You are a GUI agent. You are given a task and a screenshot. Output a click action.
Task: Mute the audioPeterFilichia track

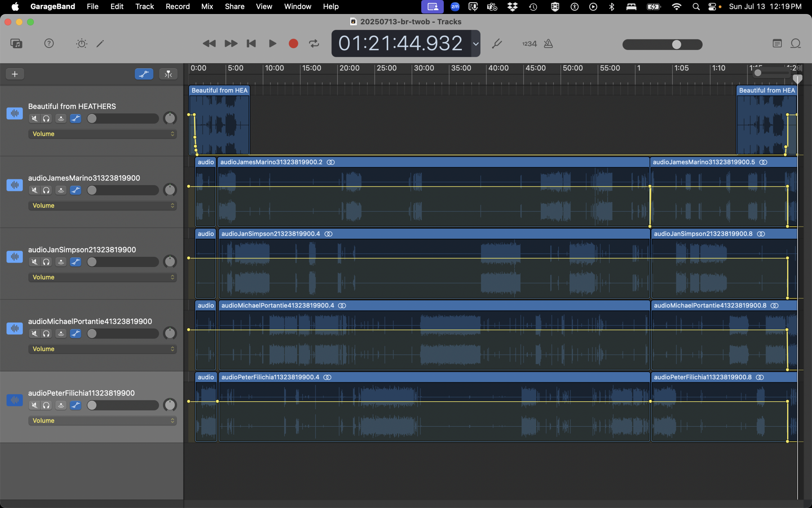pos(34,405)
